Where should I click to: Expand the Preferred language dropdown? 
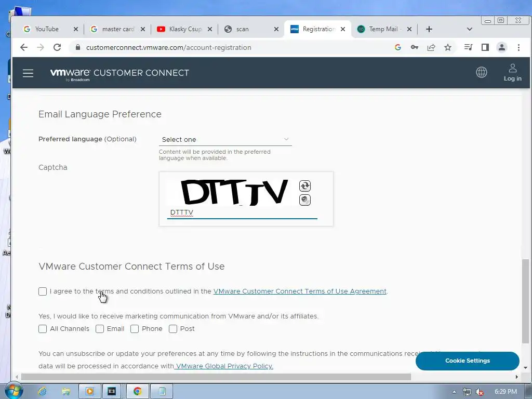click(225, 139)
